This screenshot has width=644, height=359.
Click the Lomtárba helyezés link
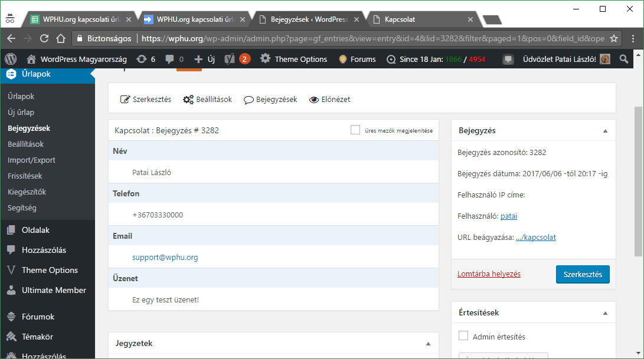coord(489,274)
